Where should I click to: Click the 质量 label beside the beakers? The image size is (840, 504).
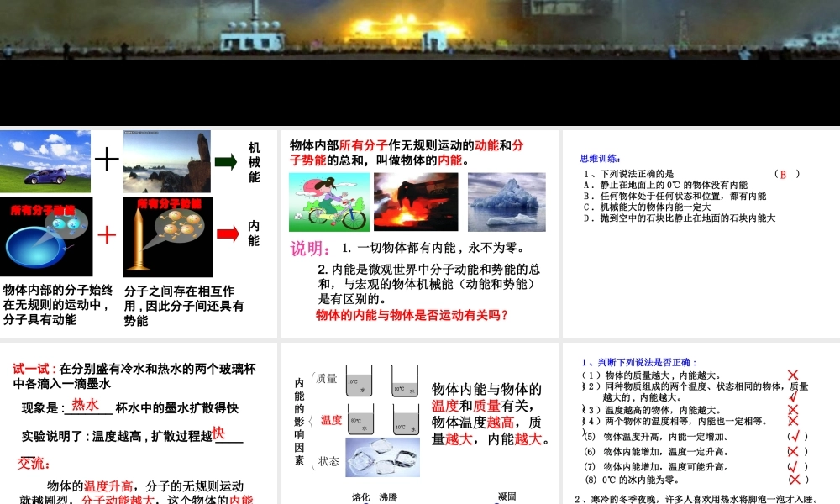click(326, 379)
